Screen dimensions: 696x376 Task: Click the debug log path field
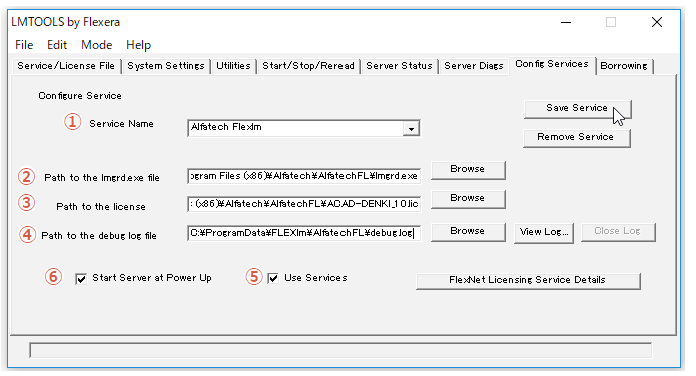pyautogui.click(x=304, y=233)
